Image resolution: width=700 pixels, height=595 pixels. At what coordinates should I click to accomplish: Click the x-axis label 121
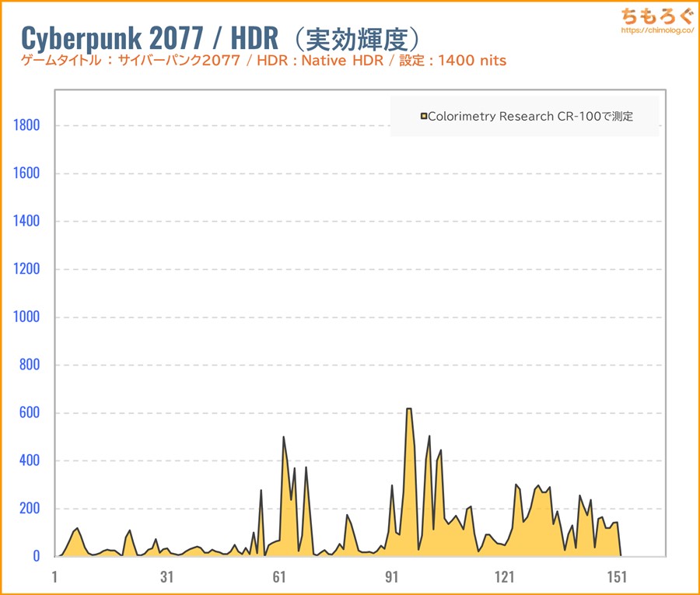pos(505,576)
